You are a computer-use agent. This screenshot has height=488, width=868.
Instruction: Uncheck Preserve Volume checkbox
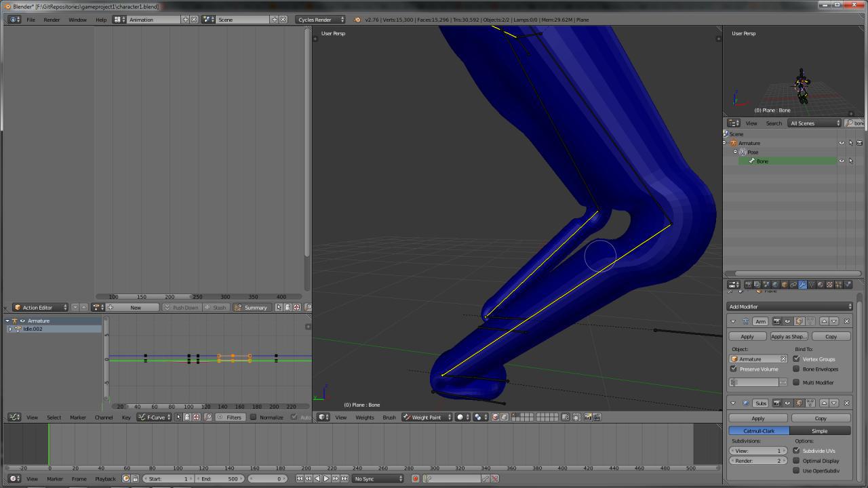[733, 369]
